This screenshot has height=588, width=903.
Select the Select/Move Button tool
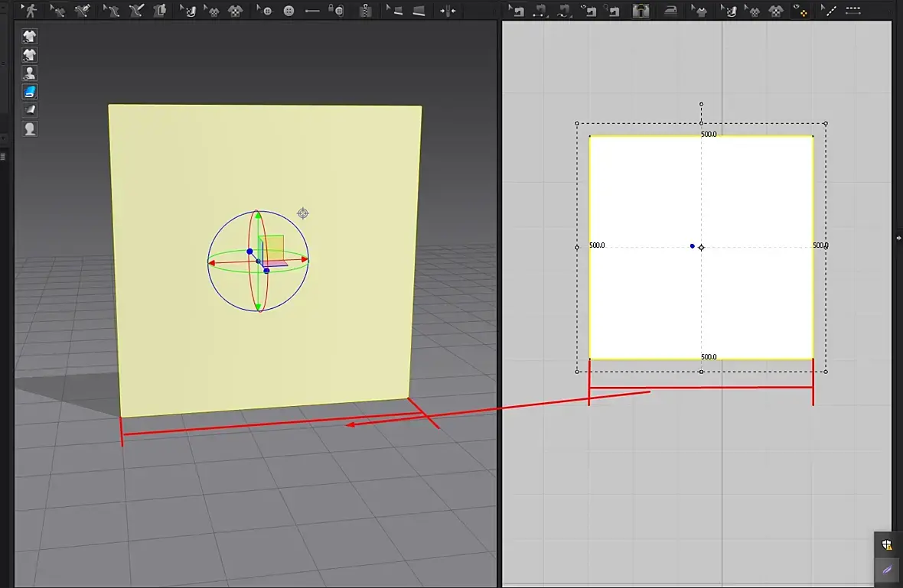264,11
